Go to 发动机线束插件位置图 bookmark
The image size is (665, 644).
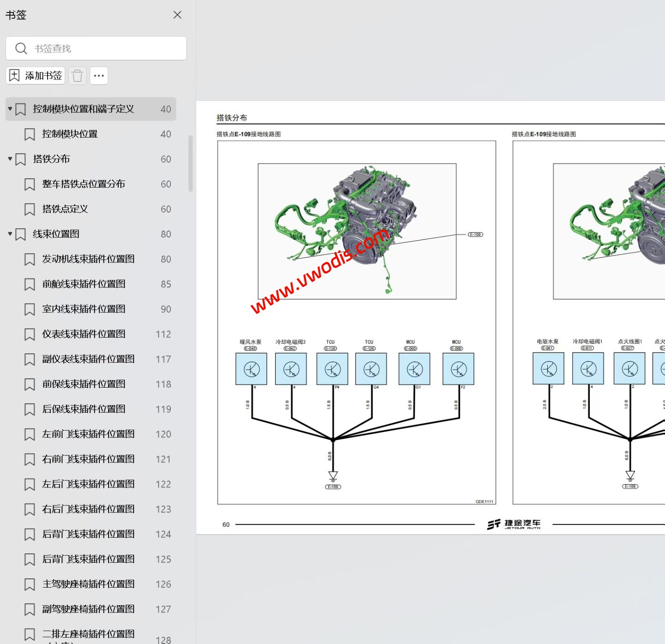tap(88, 259)
